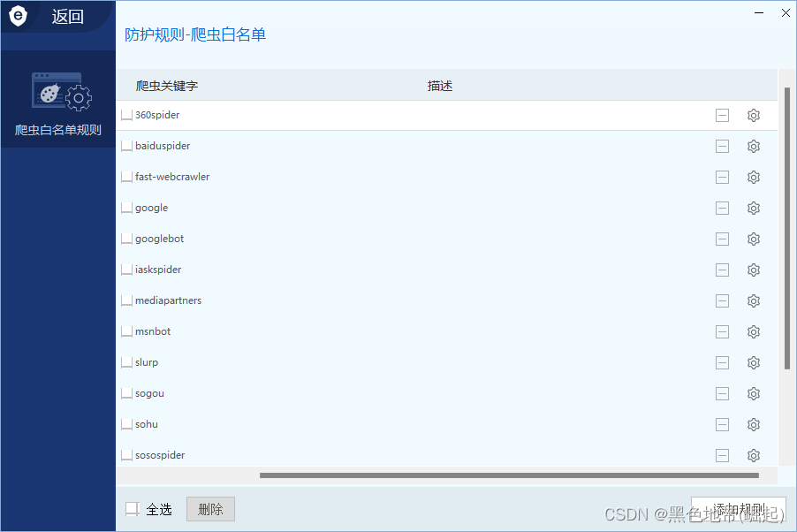The image size is (797, 532).
Task: Open settings gear for sogou row
Action: [x=754, y=393]
